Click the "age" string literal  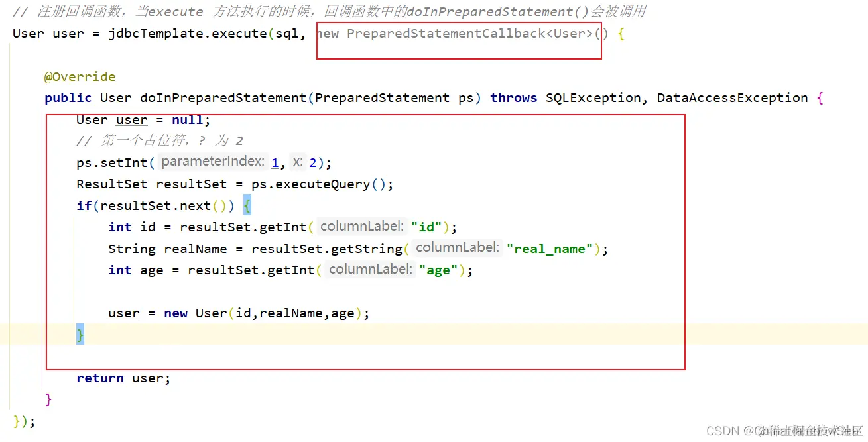(x=438, y=270)
